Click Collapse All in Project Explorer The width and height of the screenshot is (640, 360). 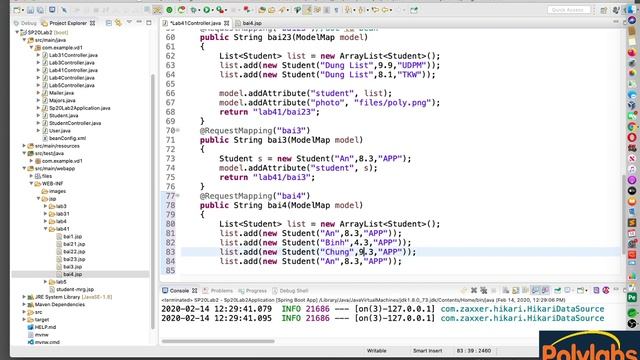click(109, 23)
